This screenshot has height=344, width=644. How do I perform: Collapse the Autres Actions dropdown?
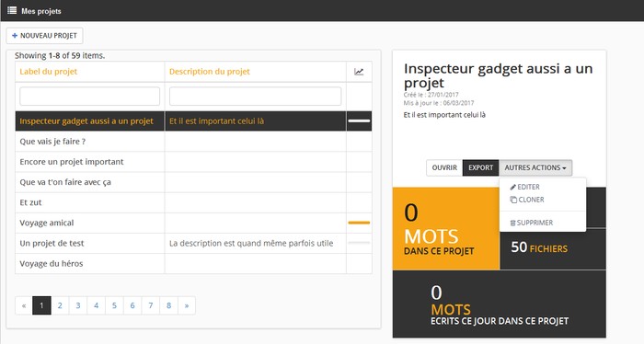pos(535,168)
